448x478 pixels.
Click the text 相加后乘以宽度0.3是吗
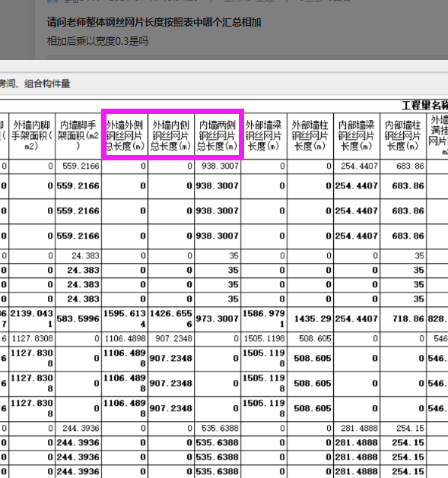coord(97,41)
